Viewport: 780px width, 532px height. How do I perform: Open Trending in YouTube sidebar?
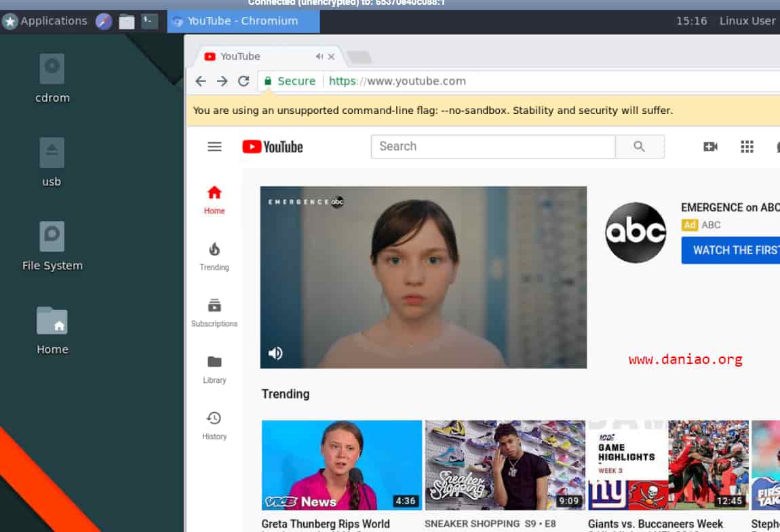point(214,257)
